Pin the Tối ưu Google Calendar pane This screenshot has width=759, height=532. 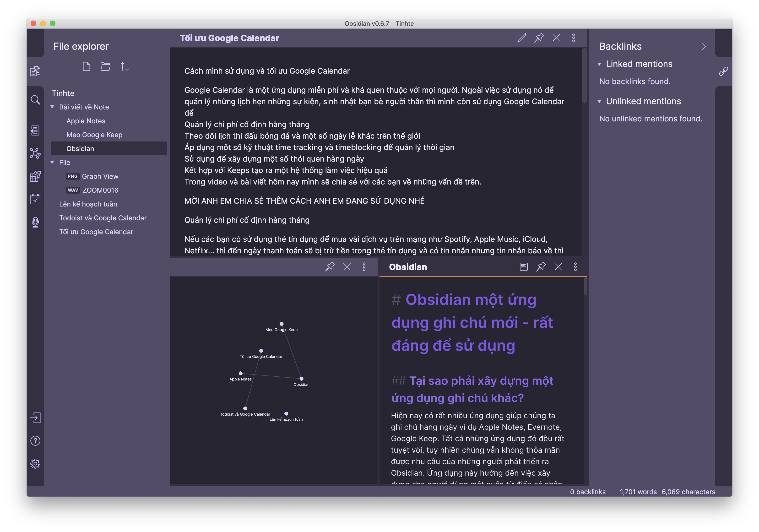[x=539, y=38]
